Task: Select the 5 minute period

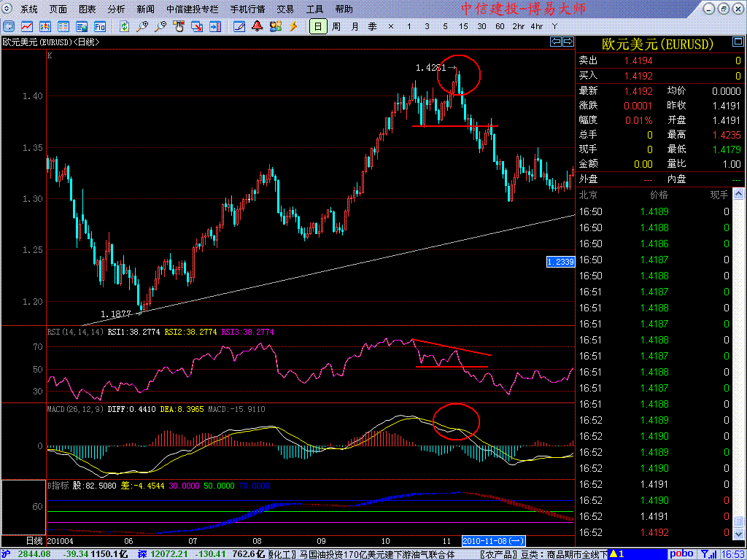Action: (445, 27)
